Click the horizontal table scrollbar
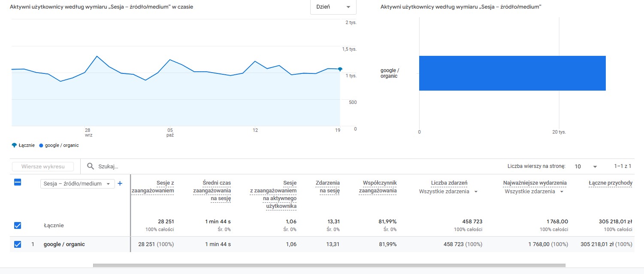The image size is (644, 274). coord(329,265)
